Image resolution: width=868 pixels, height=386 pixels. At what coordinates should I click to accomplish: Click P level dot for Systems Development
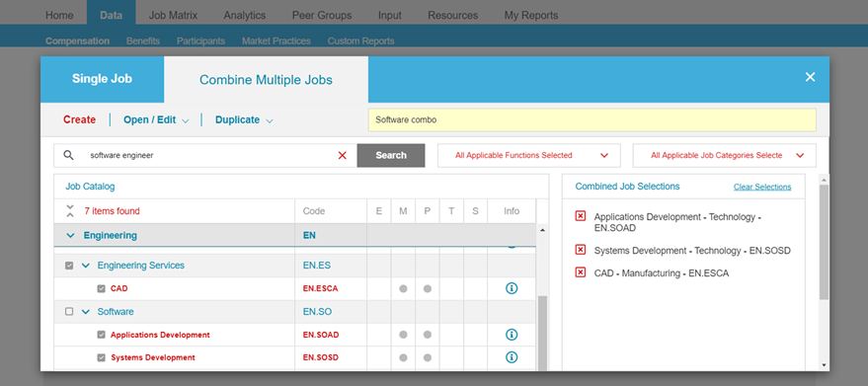click(428, 357)
